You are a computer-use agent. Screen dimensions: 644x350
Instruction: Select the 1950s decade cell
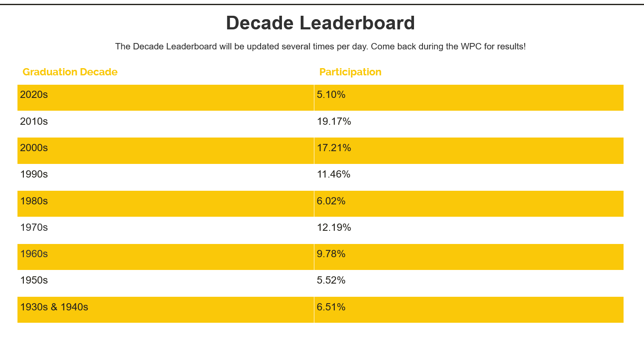(x=34, y=280)
